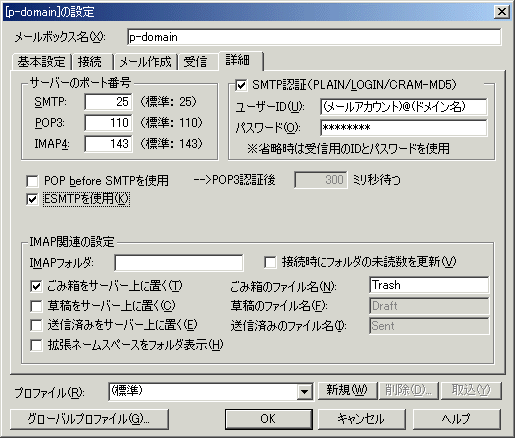Click the キャンセル button

pos(362,419)
